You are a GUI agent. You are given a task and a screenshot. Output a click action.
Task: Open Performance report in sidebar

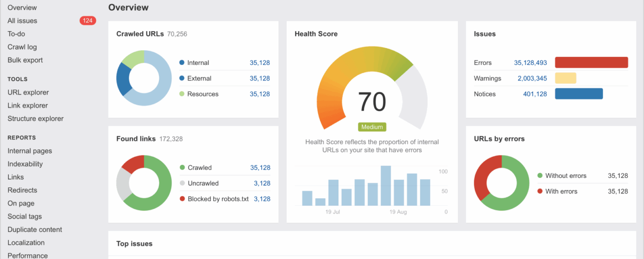click(x=27, y=256)
